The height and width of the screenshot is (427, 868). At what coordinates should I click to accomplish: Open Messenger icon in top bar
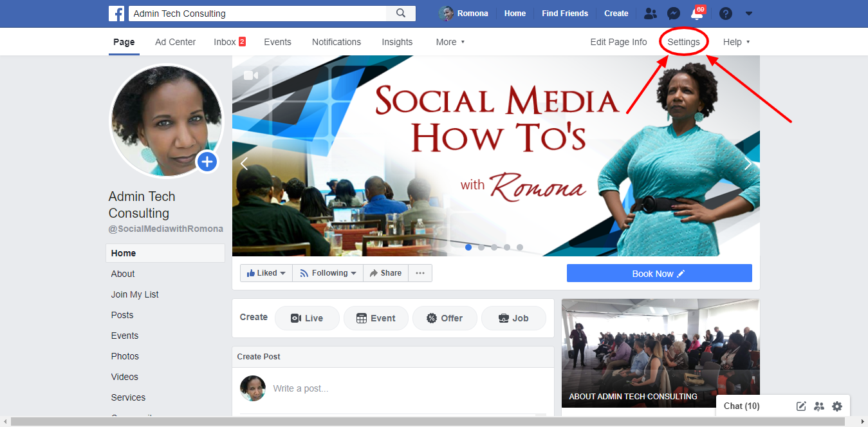pyautogui.click(x=674, y=14)
